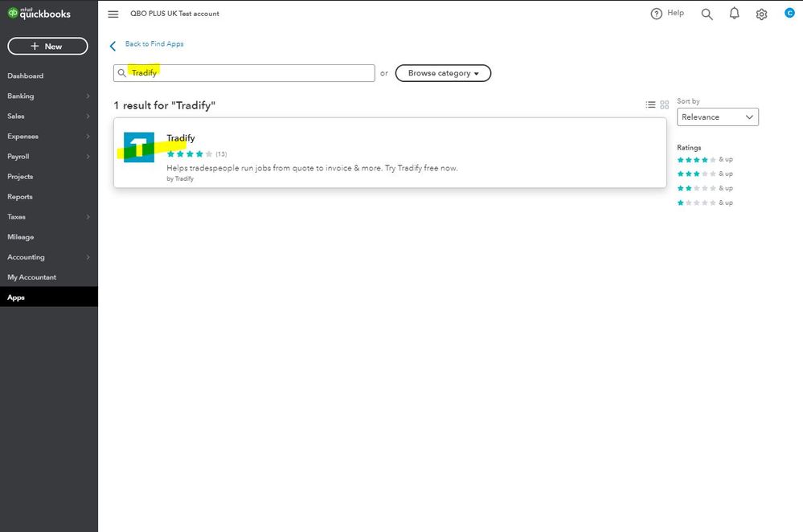The image size is (803, 532).
Task: Open Payroll in the sidebar
Action: click(18, 157)
